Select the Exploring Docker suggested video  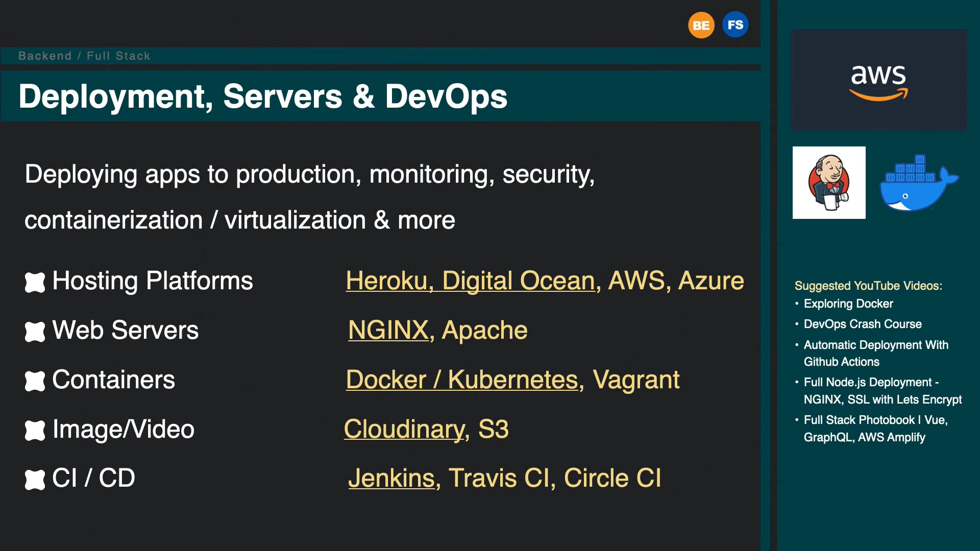[x=848, y=304]
